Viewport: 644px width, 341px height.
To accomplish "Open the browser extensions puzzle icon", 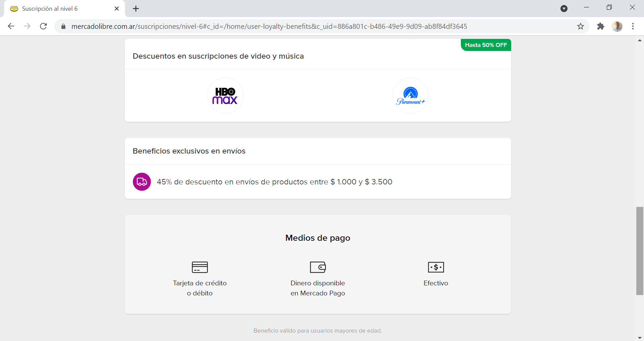I will [x=601, y=26].
